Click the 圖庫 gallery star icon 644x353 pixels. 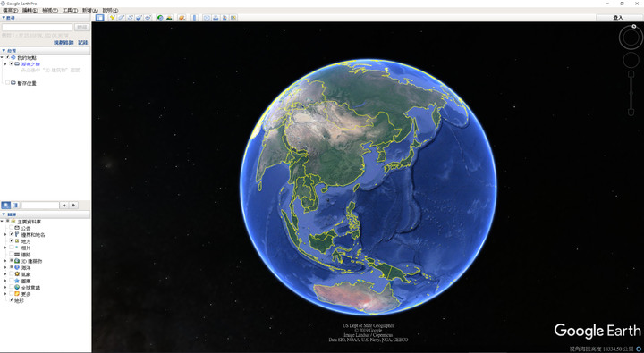coord(17,281)
